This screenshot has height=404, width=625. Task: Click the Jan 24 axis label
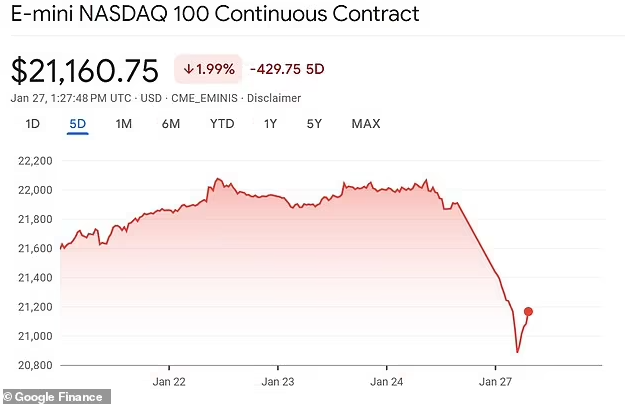(387, 382)
